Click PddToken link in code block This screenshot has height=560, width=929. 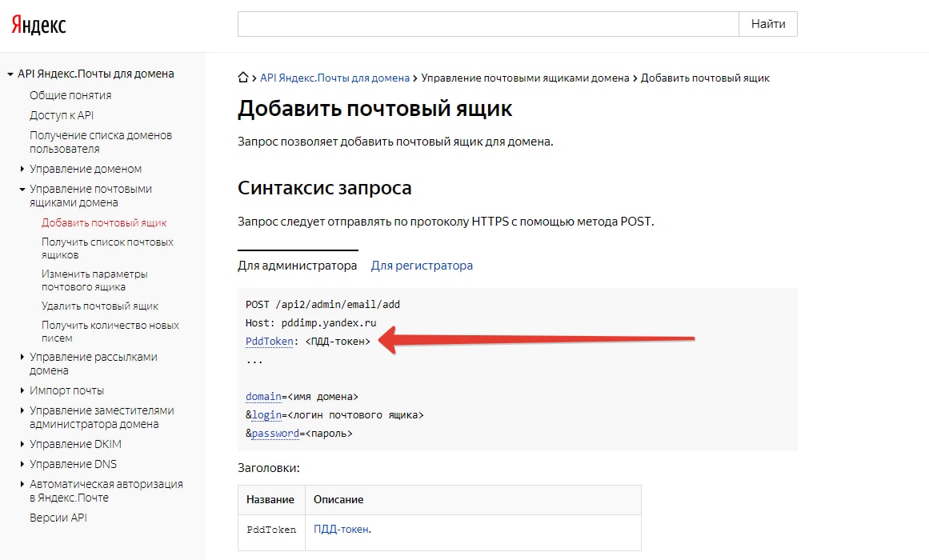270,342
